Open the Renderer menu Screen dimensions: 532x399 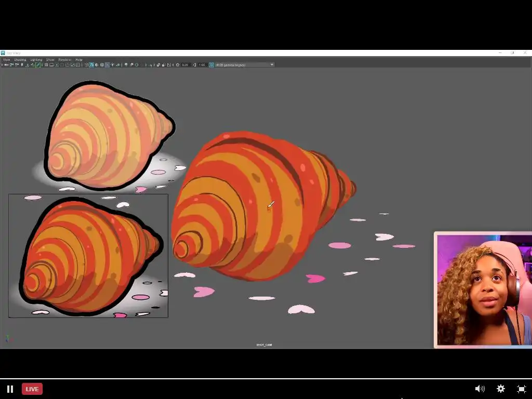[65, 60]
